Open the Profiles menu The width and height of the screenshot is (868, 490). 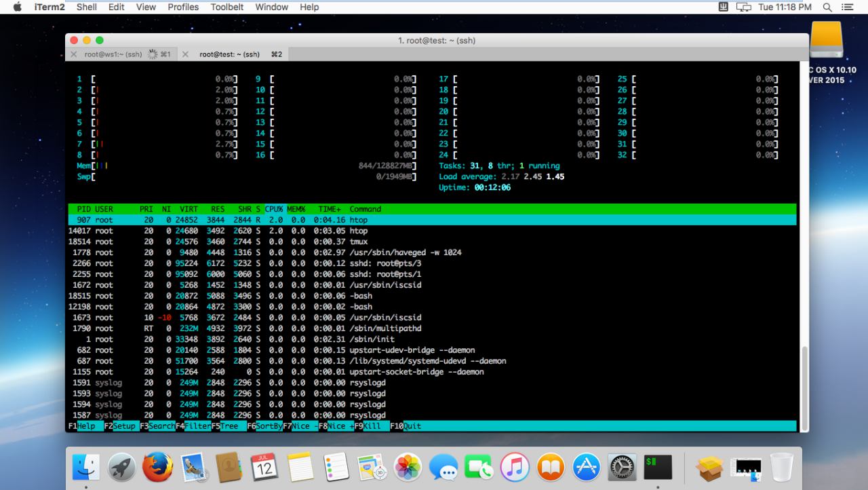point(183,7)
